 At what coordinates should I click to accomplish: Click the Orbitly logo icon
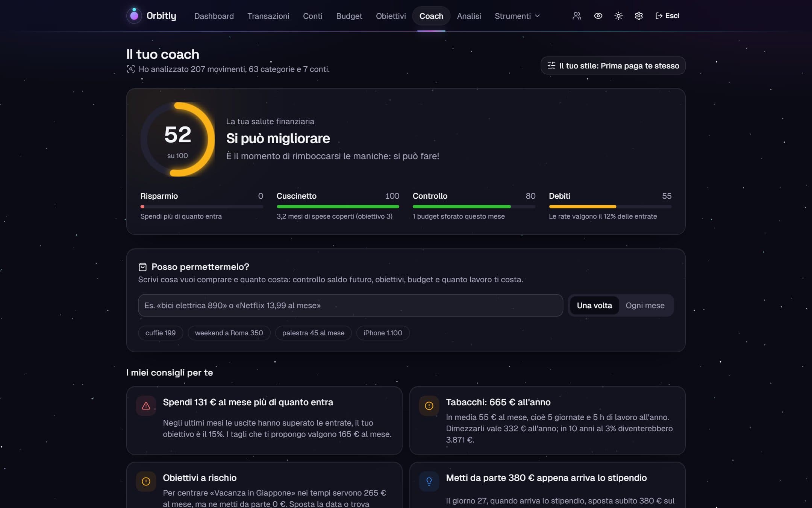coord(134,15)
